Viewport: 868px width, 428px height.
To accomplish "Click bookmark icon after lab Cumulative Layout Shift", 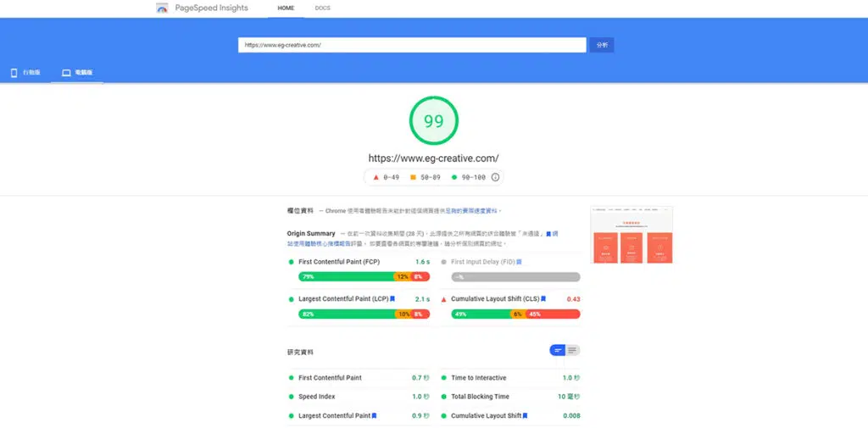I will pos(525,416).
